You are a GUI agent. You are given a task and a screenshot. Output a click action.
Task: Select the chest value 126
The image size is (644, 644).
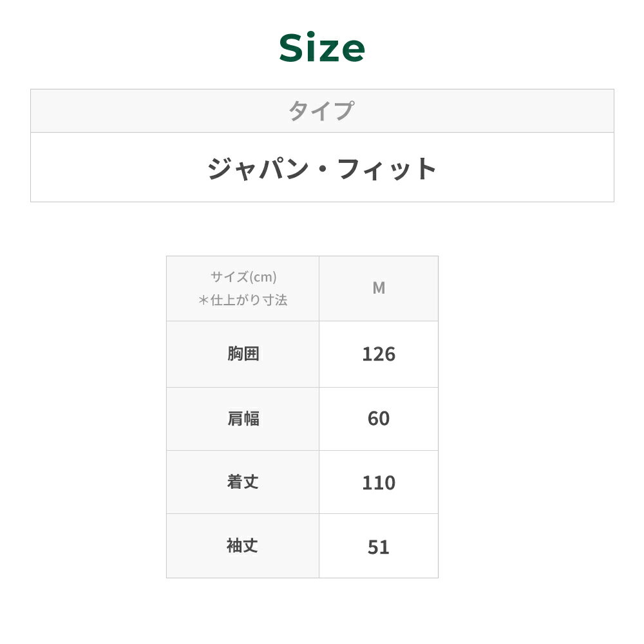[x=379, y=354]
